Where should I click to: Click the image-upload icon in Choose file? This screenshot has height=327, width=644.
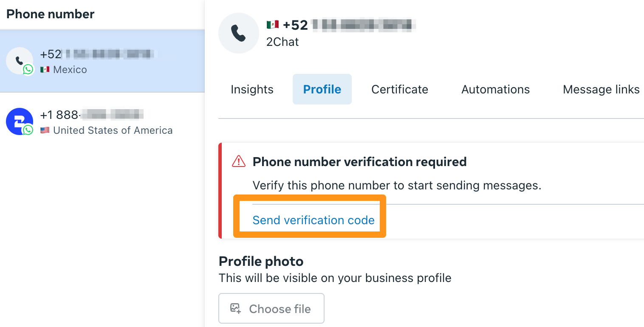[235, 308]
